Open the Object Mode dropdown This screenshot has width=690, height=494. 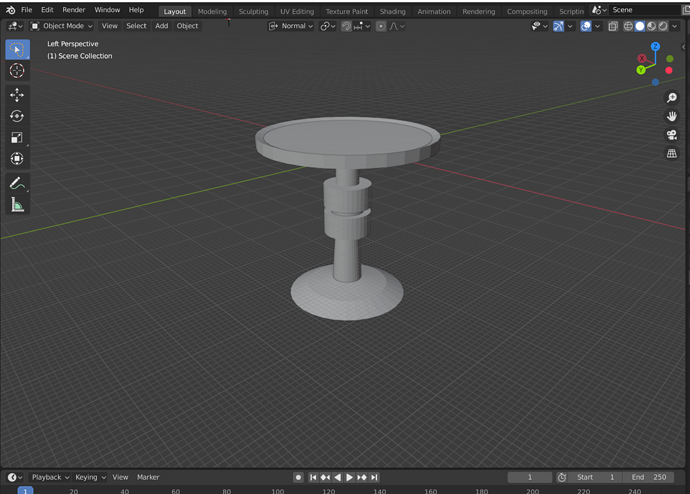[x=62, y=26]
